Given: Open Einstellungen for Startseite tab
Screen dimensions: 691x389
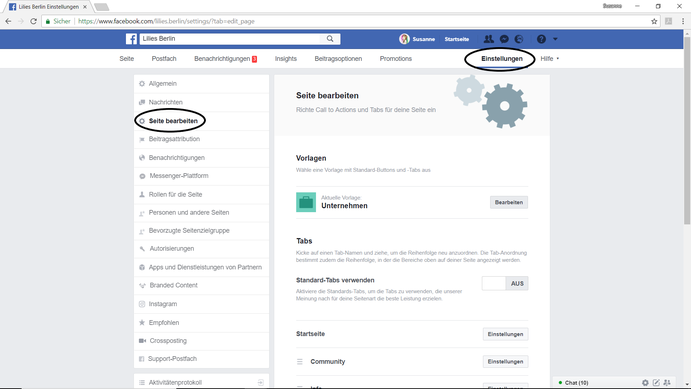Looking at the screenshot, I should click(x=505, y=334).
